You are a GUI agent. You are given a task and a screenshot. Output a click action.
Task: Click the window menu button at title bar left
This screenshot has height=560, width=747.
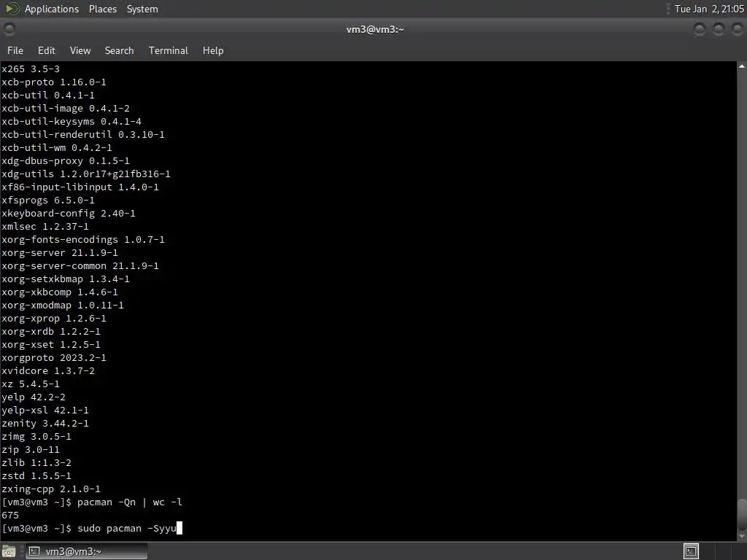pyautogui.click(x=9, y=29)
